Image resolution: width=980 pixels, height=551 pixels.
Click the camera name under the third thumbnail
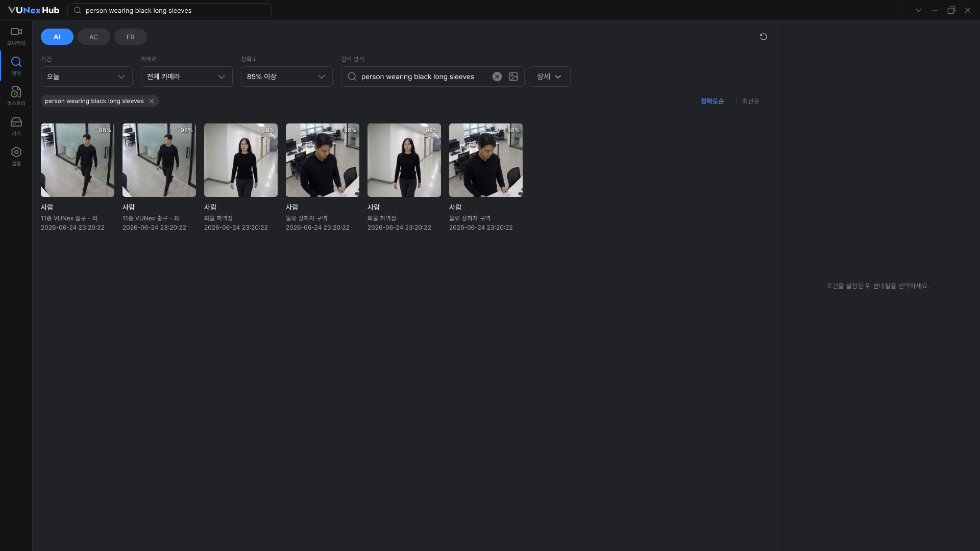218,218
